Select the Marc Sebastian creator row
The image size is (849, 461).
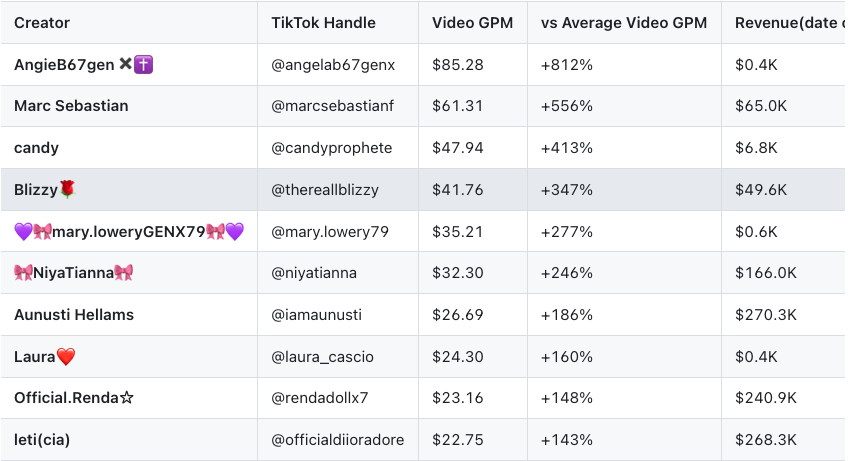click(71, 106)
